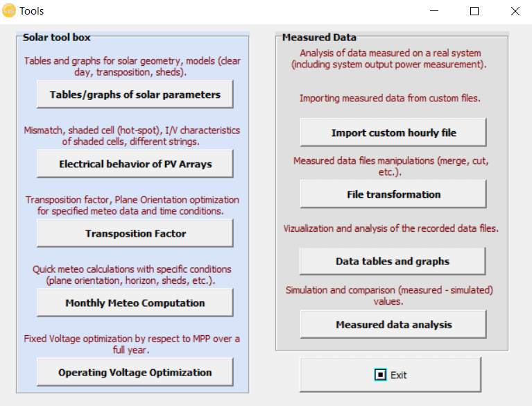Click the Solar tool box group heading
The image size is (532, 406).
pos(57,37)
